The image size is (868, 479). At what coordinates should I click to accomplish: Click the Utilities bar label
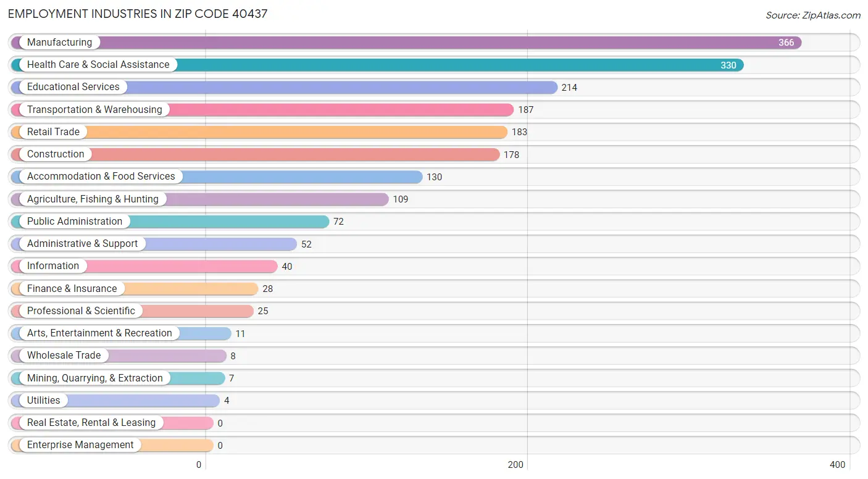pyautogui.click(x=43, y=400)
